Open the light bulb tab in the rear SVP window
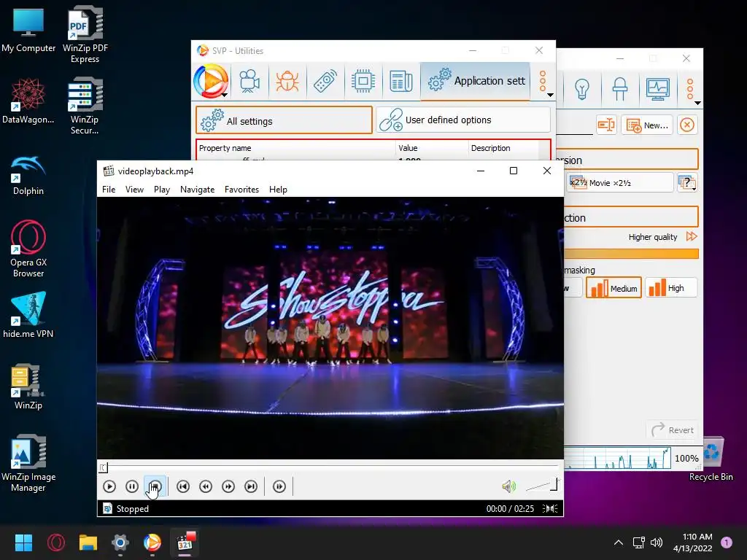Viewport: 747px width, 560px height. 581,88
